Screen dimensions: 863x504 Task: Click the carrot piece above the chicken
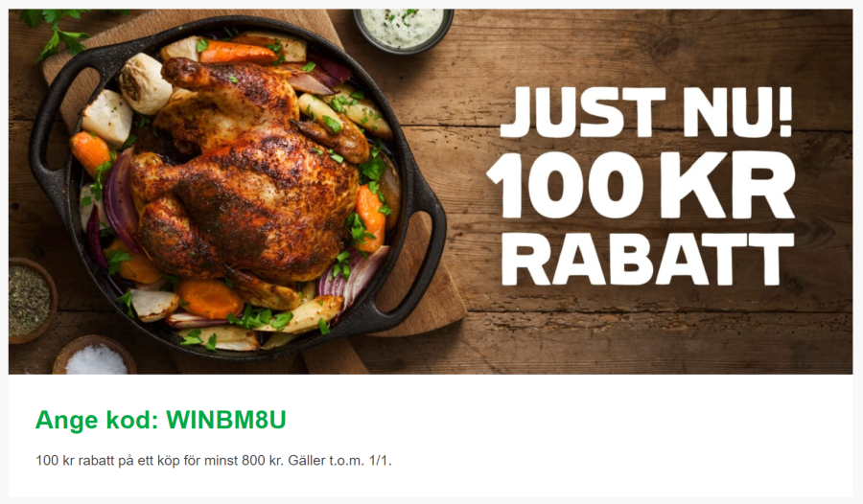tap(237, 53)
